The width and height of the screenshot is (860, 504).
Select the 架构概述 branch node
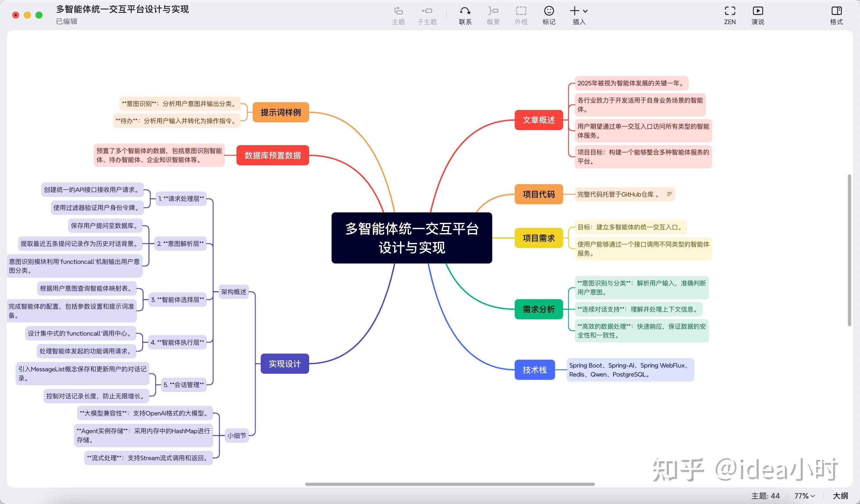point(233,292)
